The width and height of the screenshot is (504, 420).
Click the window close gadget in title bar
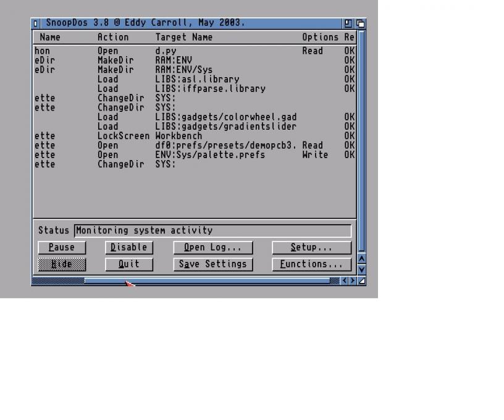click(x=36, y=23)
